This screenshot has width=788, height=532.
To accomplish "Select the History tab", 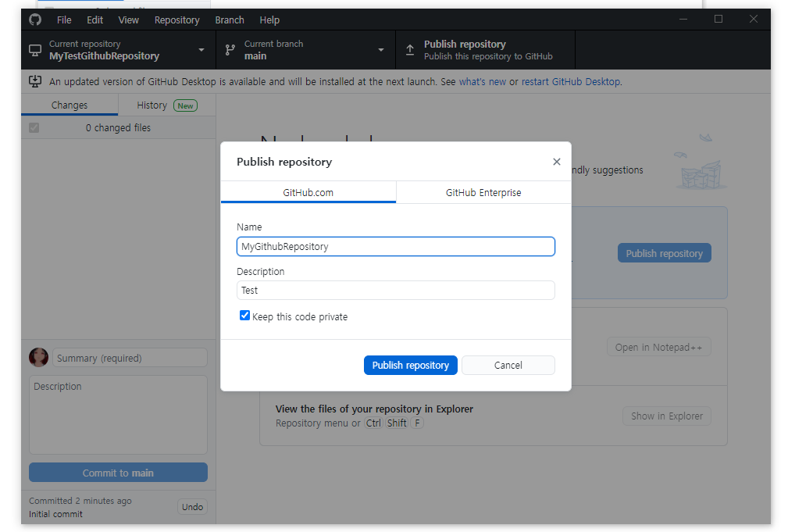I will click(x=167, y=105).
